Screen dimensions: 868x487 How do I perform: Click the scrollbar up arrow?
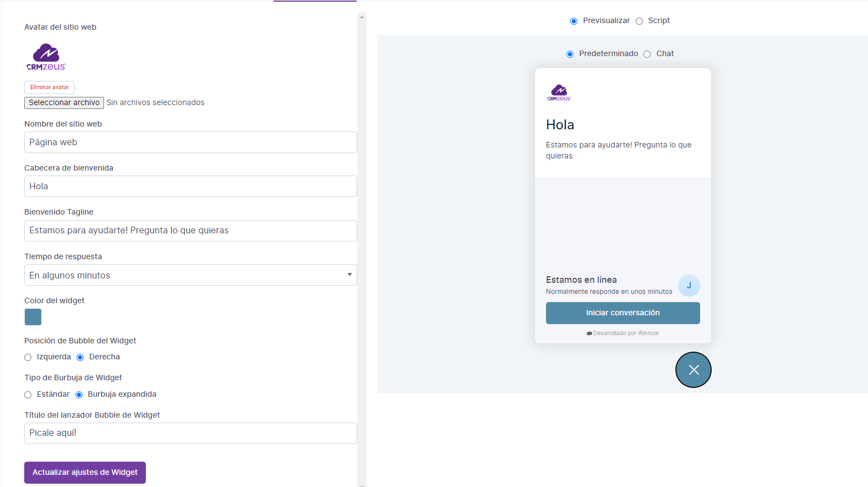(x=362, y=17)
